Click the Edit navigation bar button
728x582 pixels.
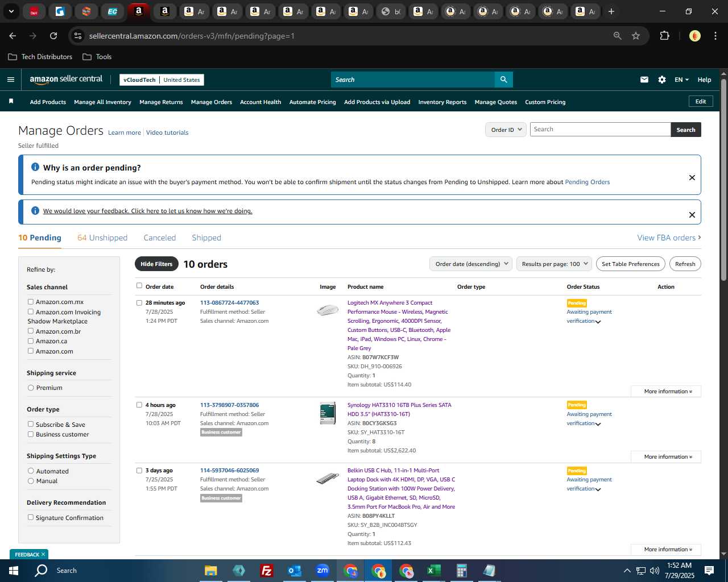click(701, 102)
